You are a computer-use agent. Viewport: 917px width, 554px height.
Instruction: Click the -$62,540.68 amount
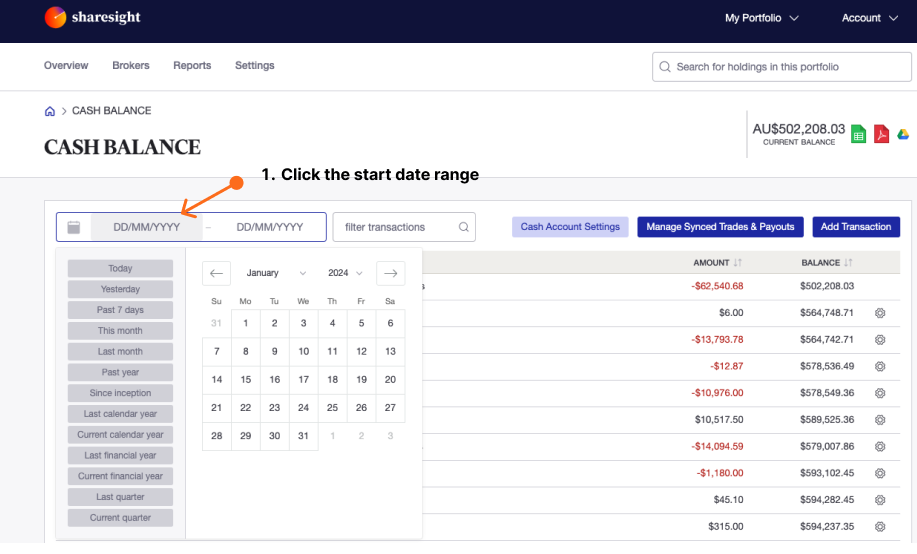(717, 286)
